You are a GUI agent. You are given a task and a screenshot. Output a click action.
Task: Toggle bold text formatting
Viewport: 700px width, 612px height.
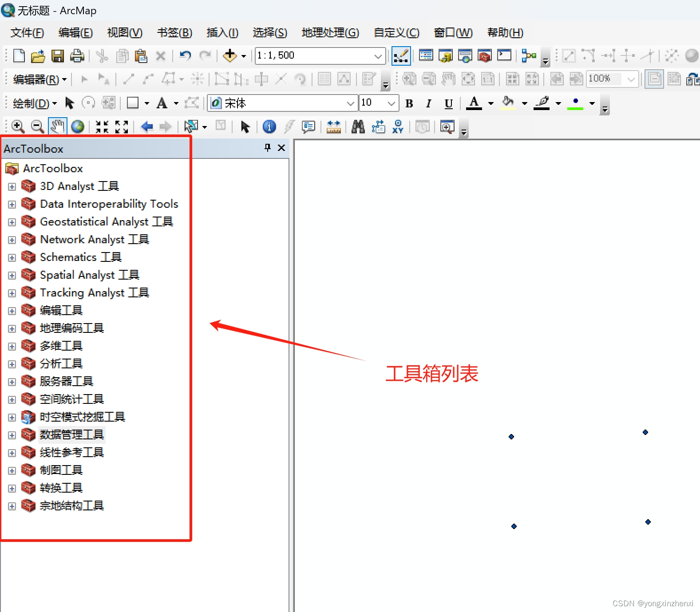pyautogui.click(x=409, y=104)
